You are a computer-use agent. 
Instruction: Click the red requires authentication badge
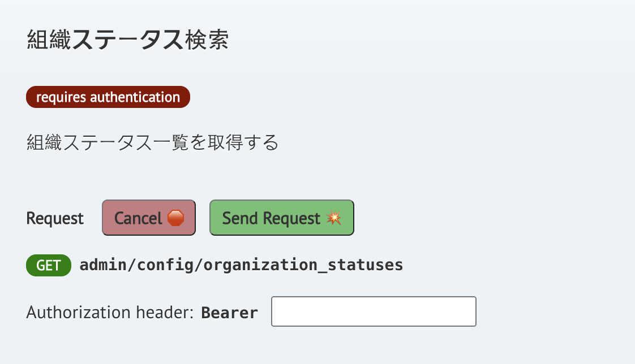(x=108, y=97)
